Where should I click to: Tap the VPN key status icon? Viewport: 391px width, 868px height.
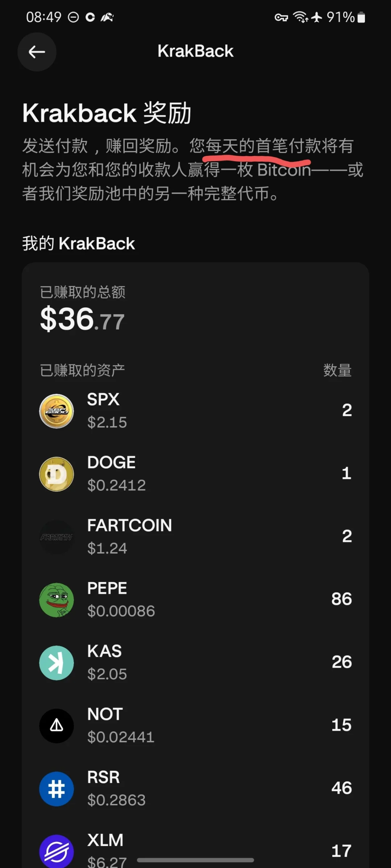point(281,17)
